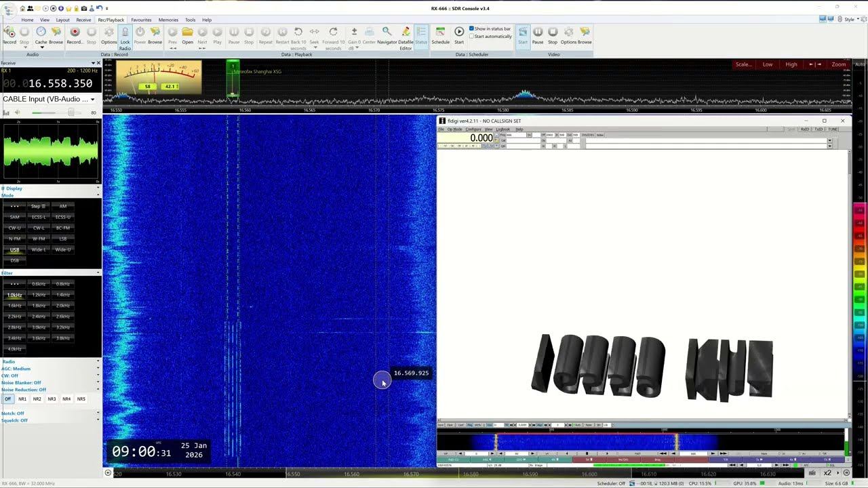This screenshot has height=488, width=868.
Task: Click the fldigi waterfall display
Action: tap(641, 443)
